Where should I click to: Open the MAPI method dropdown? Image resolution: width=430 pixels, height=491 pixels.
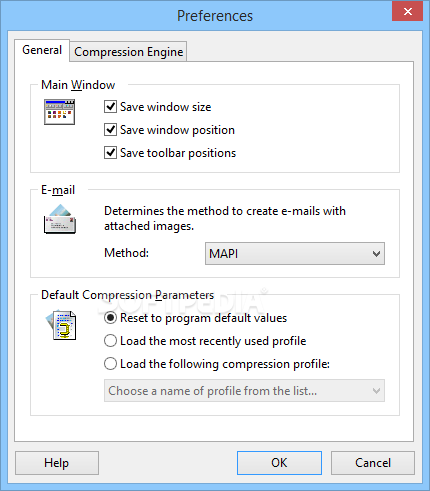coord(295,254)
